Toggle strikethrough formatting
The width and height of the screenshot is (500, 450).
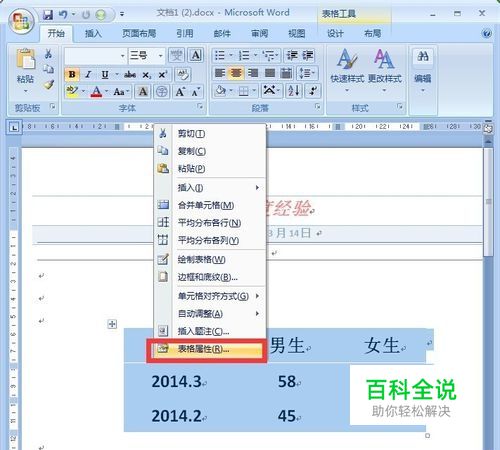(130, 75)
